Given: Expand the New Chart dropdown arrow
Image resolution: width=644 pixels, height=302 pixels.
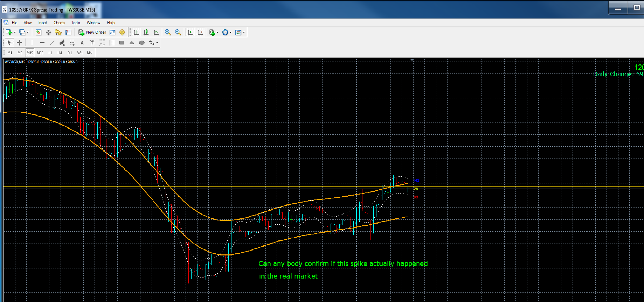Looking at the screenshot, I should coord(15,33).
